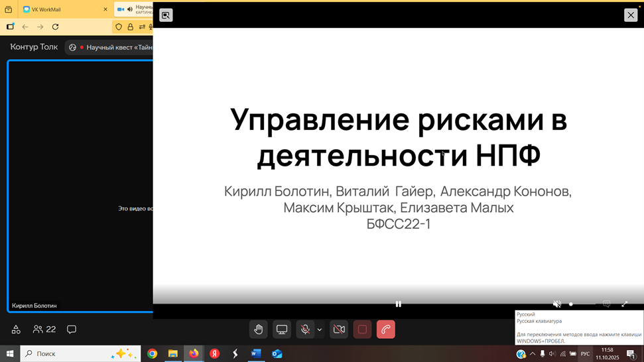
Task: Expand video to fullscreen
Action: pyautogui.click(x=624, y=304)
